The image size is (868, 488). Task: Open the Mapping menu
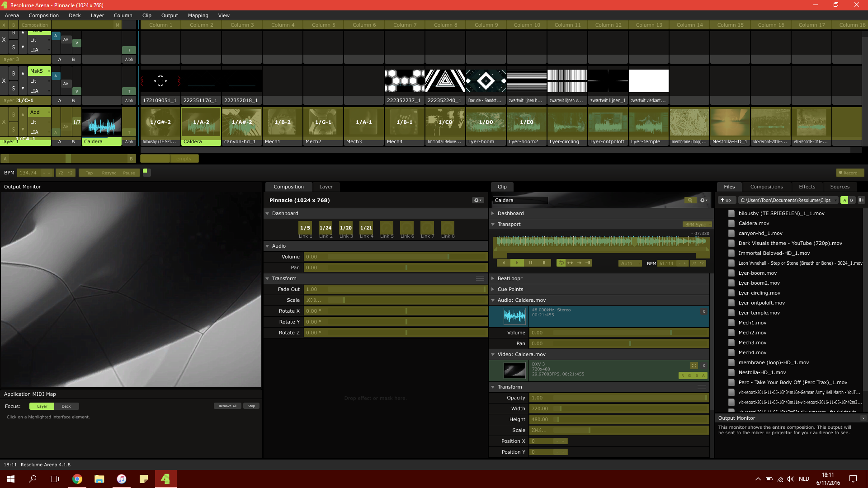click(x=198, y=15)
